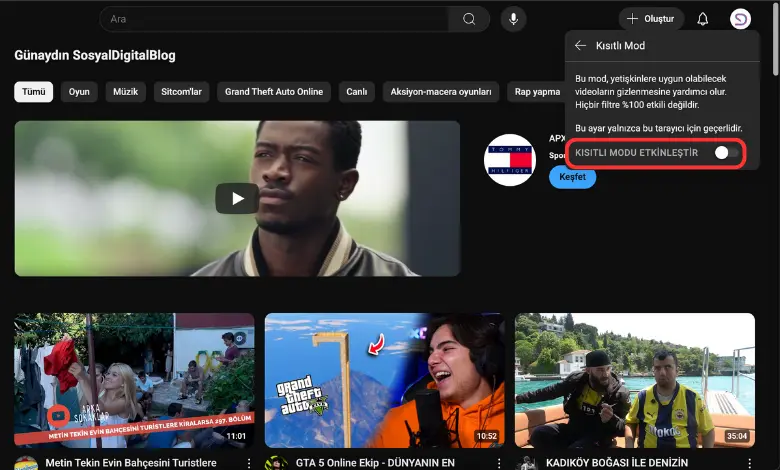
Task: Select the Rap yapma chip
Action: 537,92
